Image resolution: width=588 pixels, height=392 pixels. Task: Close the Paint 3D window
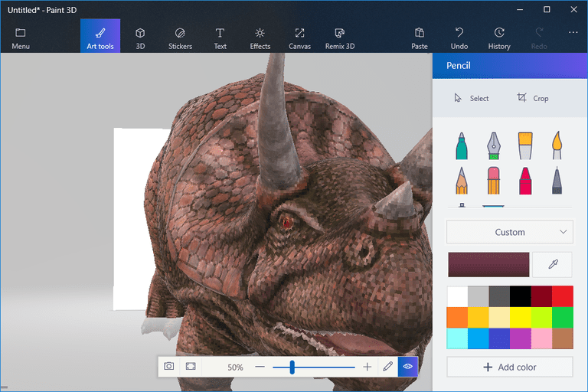[x=573, y=10]
